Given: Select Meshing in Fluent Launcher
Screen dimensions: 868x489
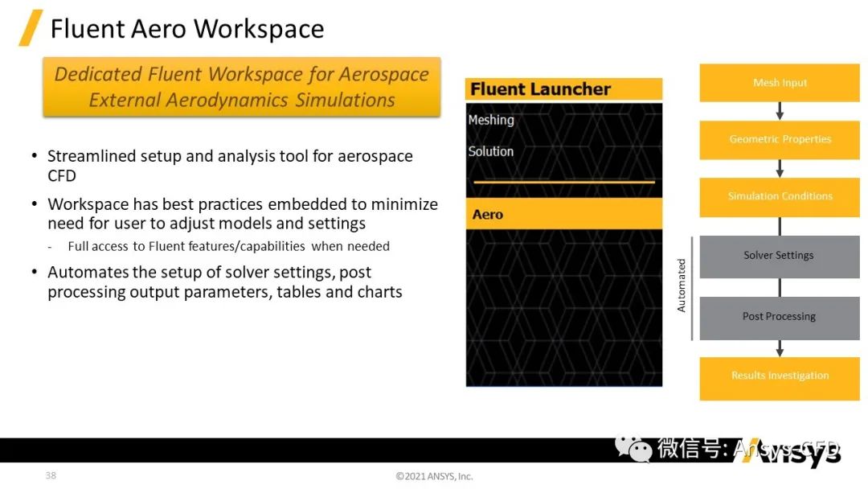Looking at the screenshot, I should [491, 120].
